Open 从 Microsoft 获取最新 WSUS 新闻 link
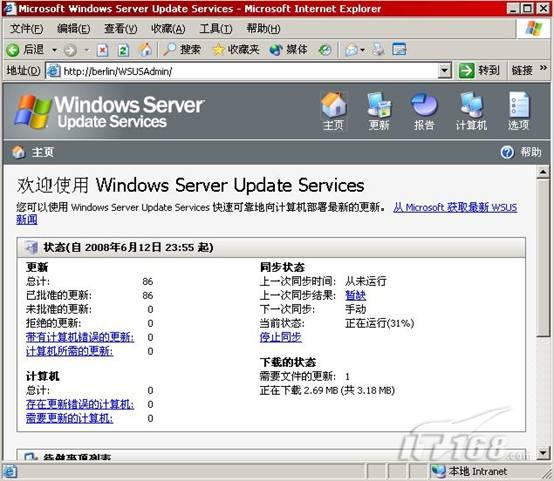Image resolution: width=554 pixels, height=481 pixels. [455, 207]
